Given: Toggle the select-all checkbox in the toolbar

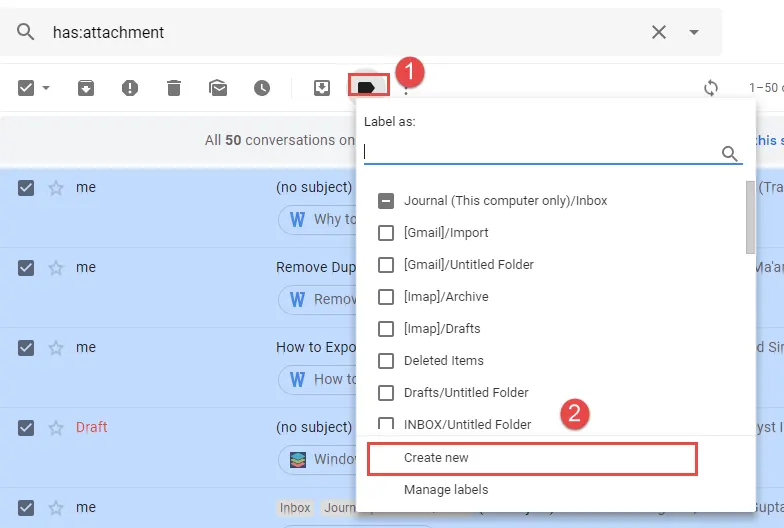Looking at the screenshot, I should click(x=26, y=88).
